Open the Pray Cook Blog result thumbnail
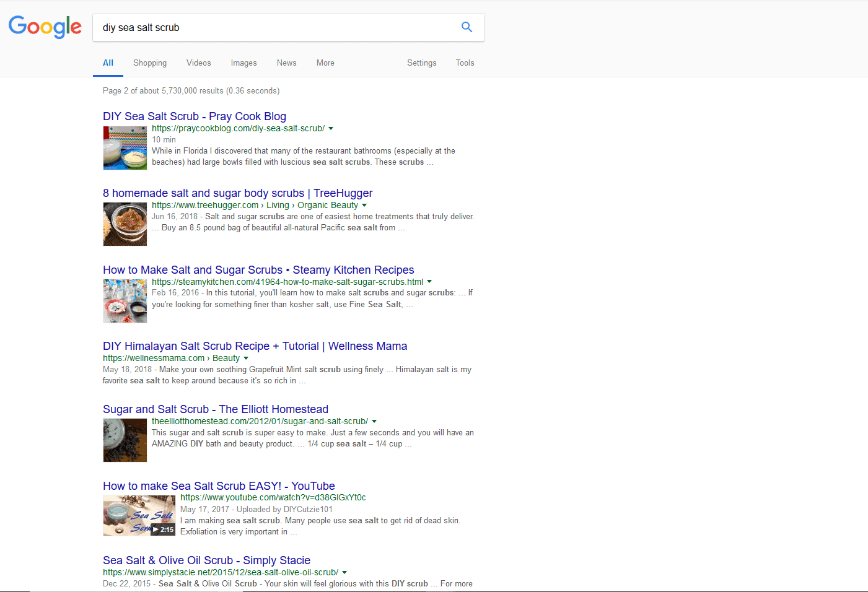This screenshot has height=592, width=868. 125,148
